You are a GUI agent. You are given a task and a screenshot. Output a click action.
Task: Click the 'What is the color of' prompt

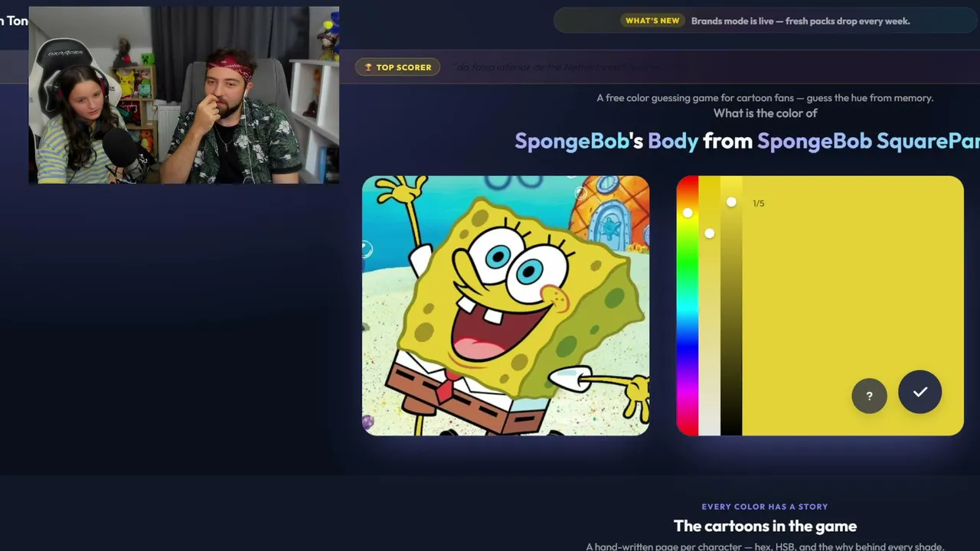tap(766, 113)
